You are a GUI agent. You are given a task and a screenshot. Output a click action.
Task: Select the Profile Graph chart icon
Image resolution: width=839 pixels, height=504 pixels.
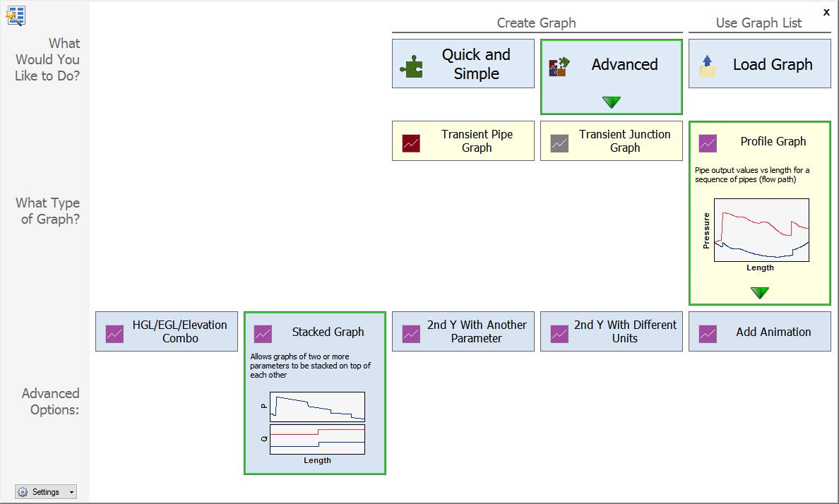[707, 141]
